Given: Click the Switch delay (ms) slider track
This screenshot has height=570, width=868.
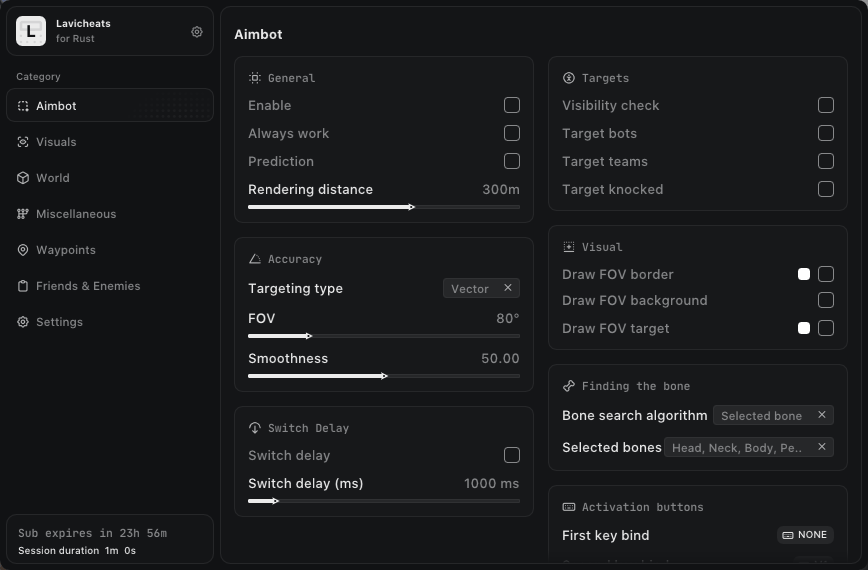Looking at the screenshot, I should point(384,501).
